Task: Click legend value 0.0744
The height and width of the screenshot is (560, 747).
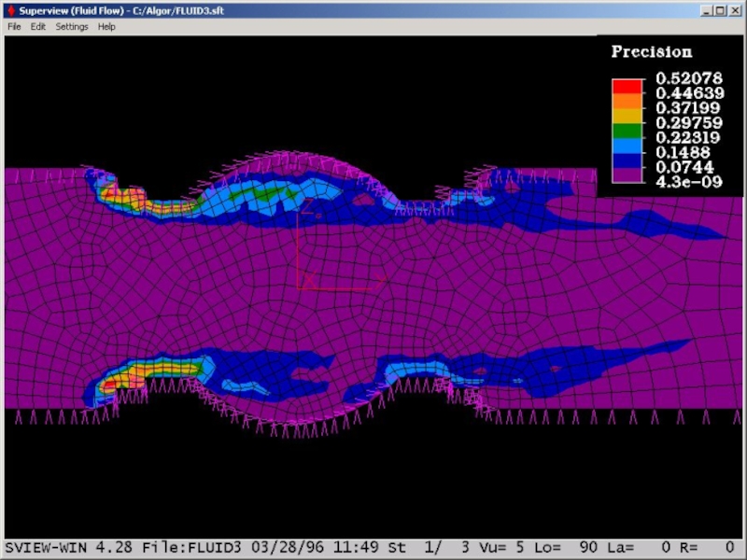Action: (x=684, y=167)
